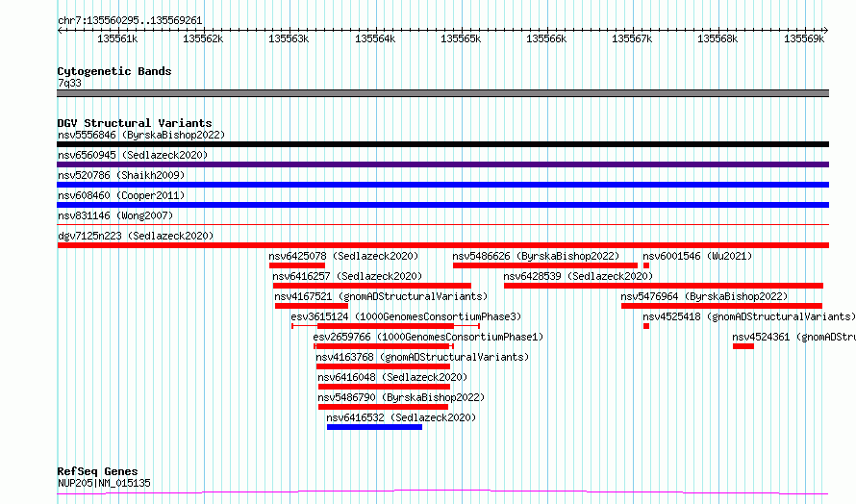The image size is (856, 504).
Task: Click the small nsv6001546 (Wu2021) marker
Action: (646, 265)
